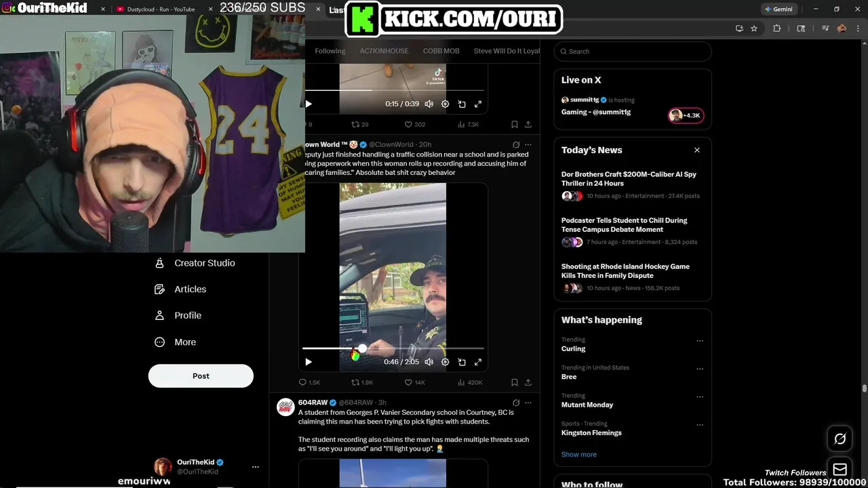The width and height of the screenshot is (868, 488).
Task: Like the tweet with 302 likes
Action: [414, 125]
